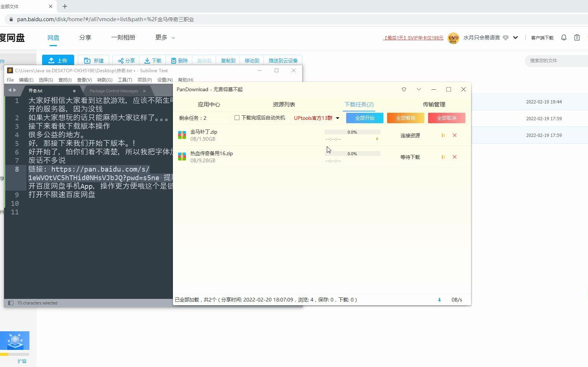Close the Package Control Messages tab
The image size is (588, 367).
tap(144, 91)
